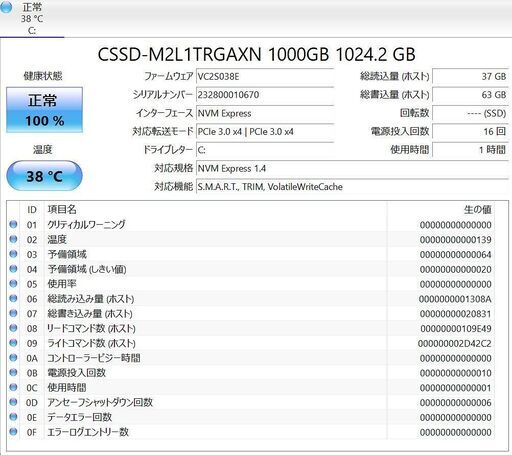
Task: Select the interface field NVM Express
Action: click(265, 113)
